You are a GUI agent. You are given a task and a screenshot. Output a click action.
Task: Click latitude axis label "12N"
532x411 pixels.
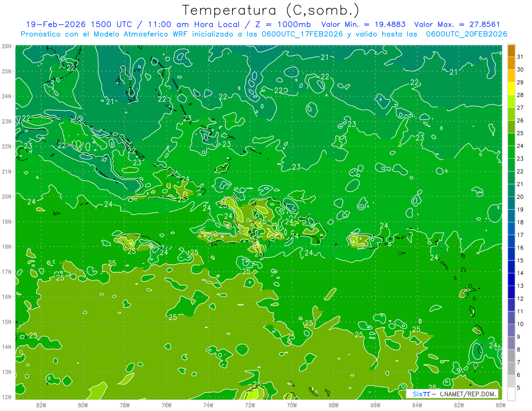(7, 397)
